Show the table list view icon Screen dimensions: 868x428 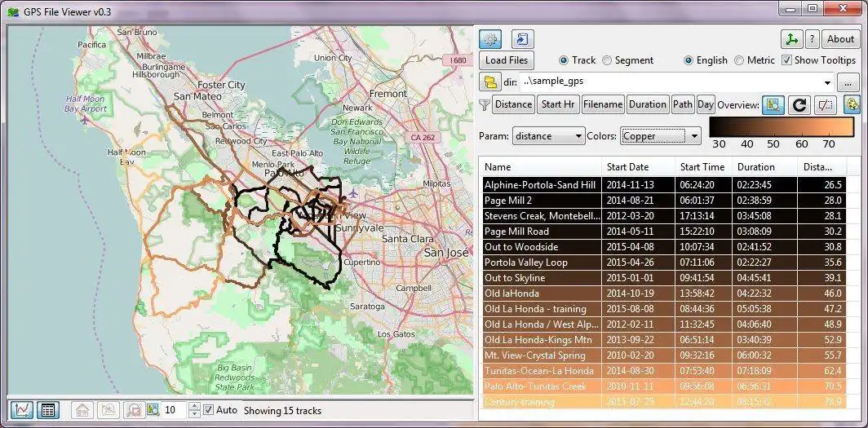[48, 410]
